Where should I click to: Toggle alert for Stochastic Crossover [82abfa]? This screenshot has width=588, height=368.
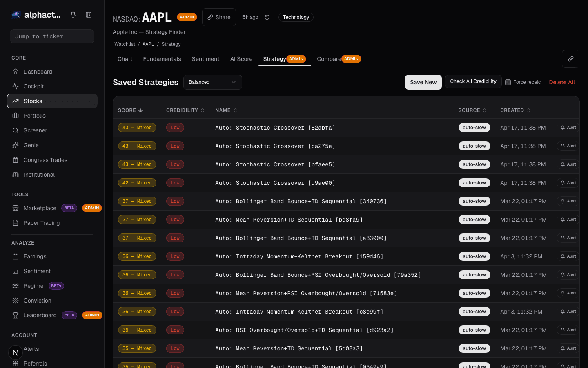click(x=568, y=128)
